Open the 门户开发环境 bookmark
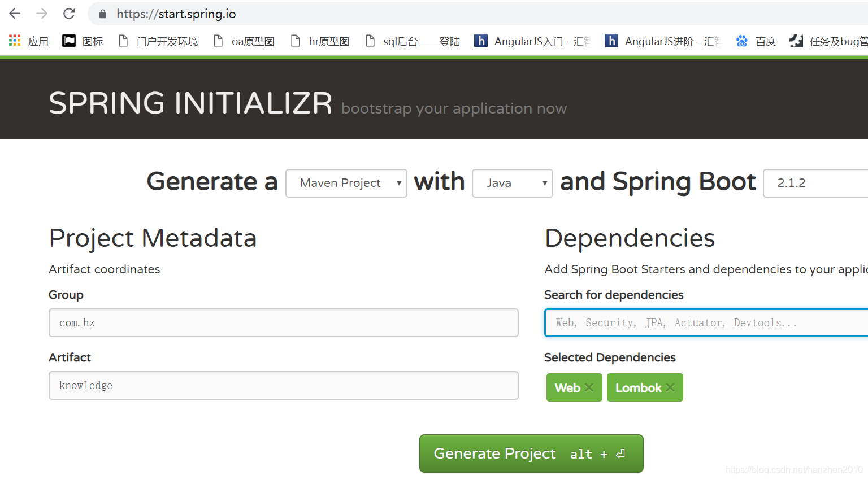 point(158,41)
